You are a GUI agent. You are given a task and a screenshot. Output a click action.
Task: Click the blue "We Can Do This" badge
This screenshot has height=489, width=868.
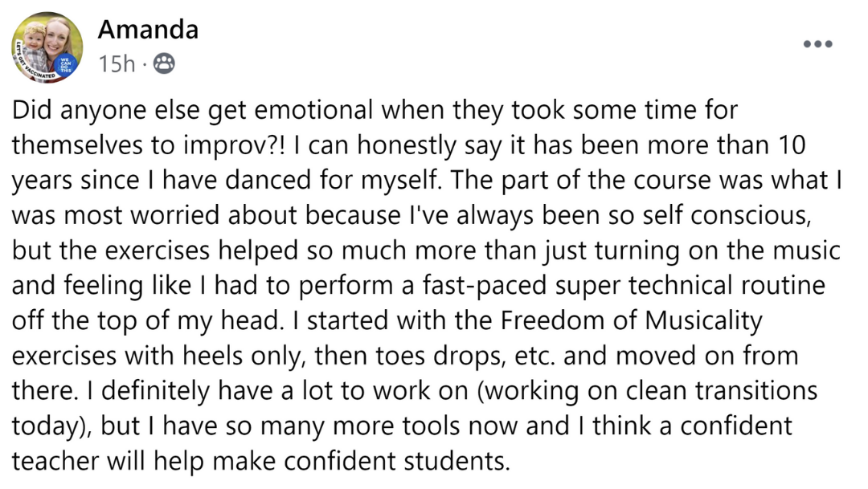tap(67, 63)
